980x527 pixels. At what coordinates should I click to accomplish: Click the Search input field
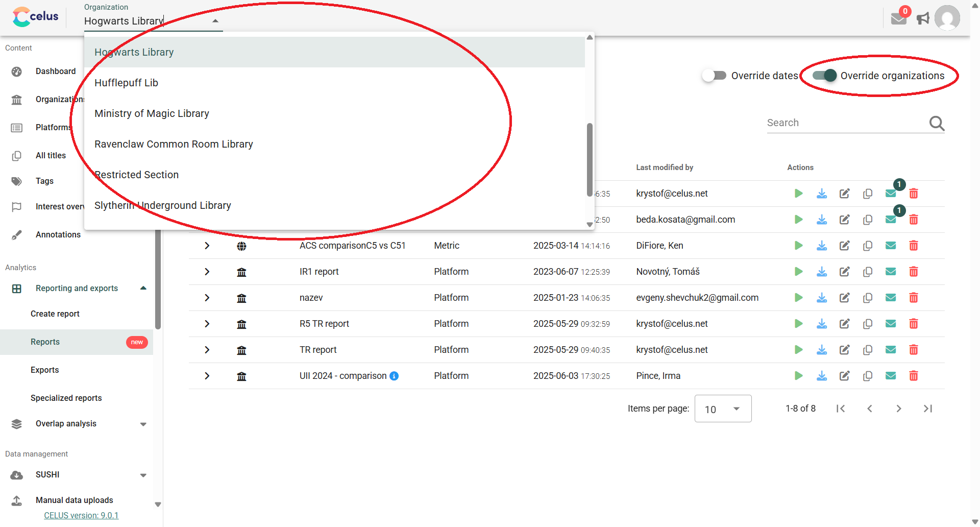click(846, 123)
